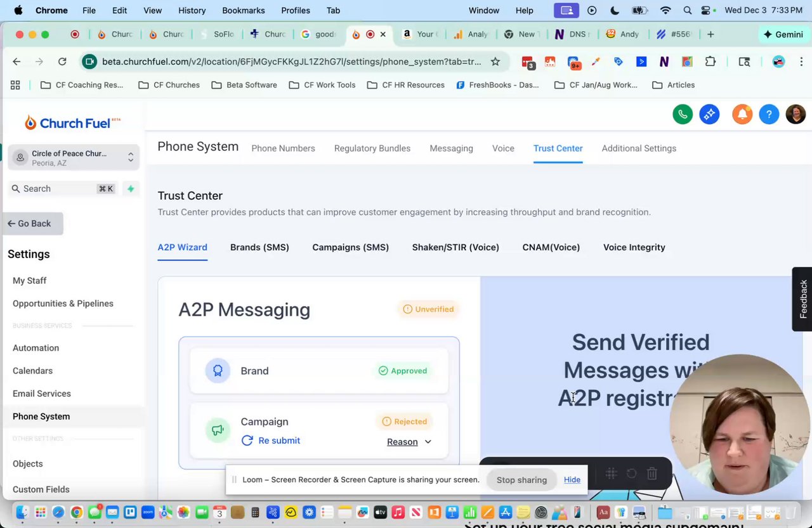The image size is (812, 528).
Task: Click the sidebar Search field
Action: 62,188
